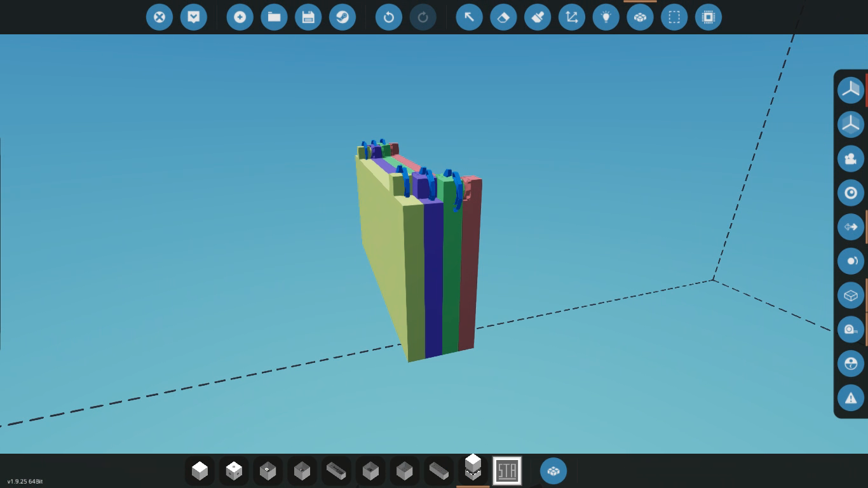Save the vehicle with the floppy disk icon
Image resolution: width=868 pixels, height=488 pixels.
[x=308, y=17]
